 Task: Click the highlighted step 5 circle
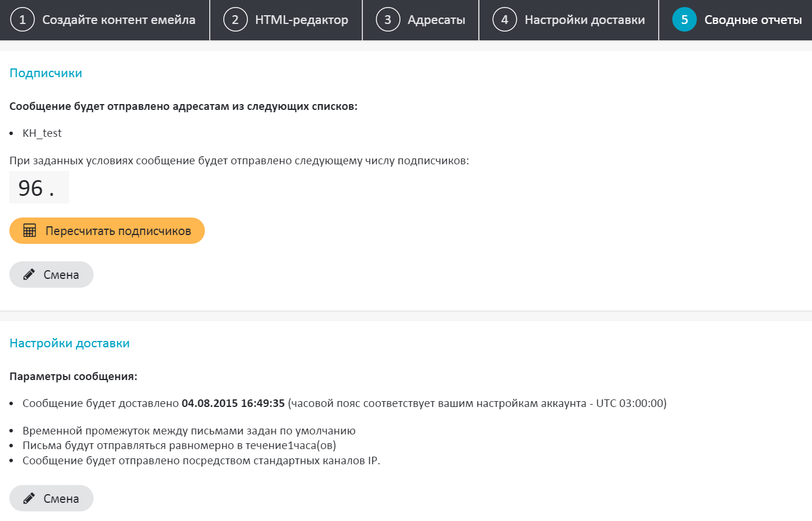click(684, 20)
